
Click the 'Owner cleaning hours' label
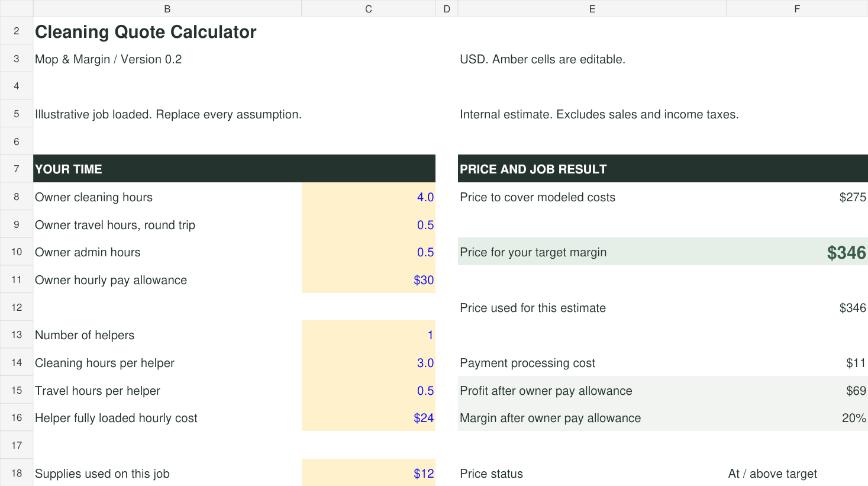(93, 197)
